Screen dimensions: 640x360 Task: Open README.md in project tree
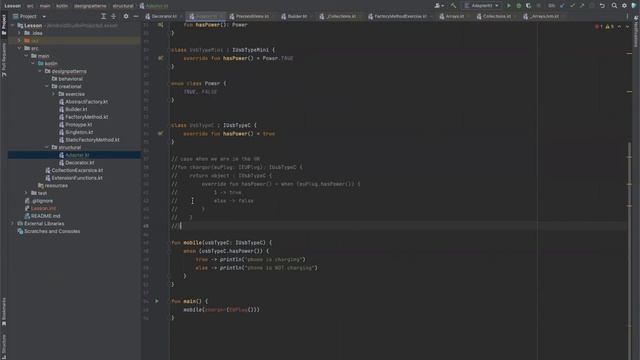[45, 216]
